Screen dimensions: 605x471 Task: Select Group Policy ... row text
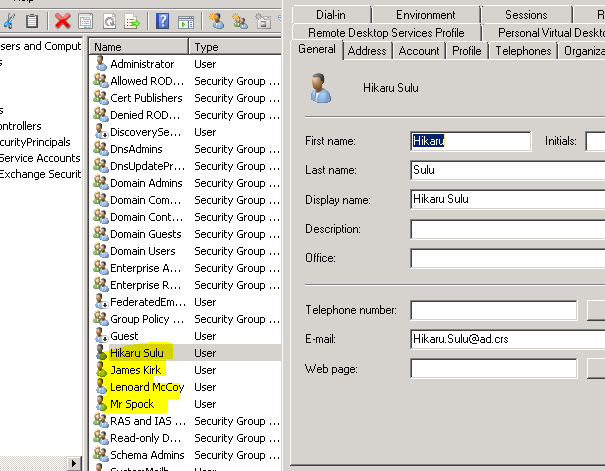147,319
